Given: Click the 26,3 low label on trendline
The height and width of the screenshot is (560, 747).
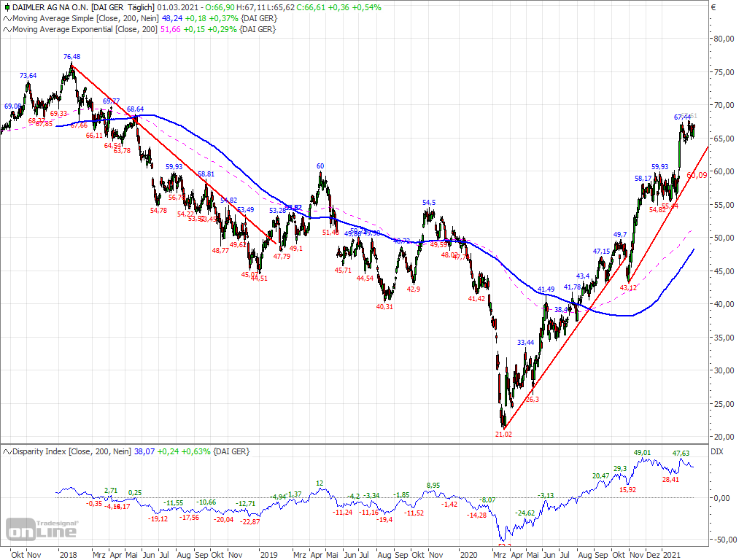Looking at the screenshot, I should [532, 400].
